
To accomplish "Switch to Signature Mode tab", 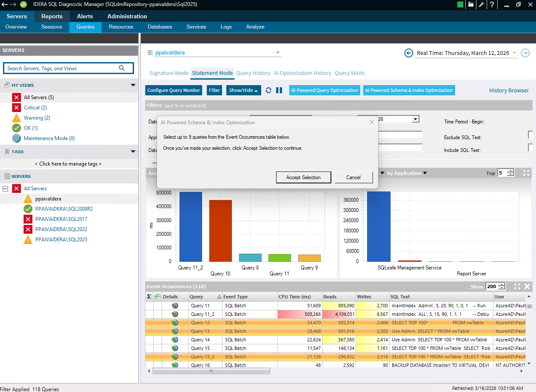I will 169,73.
